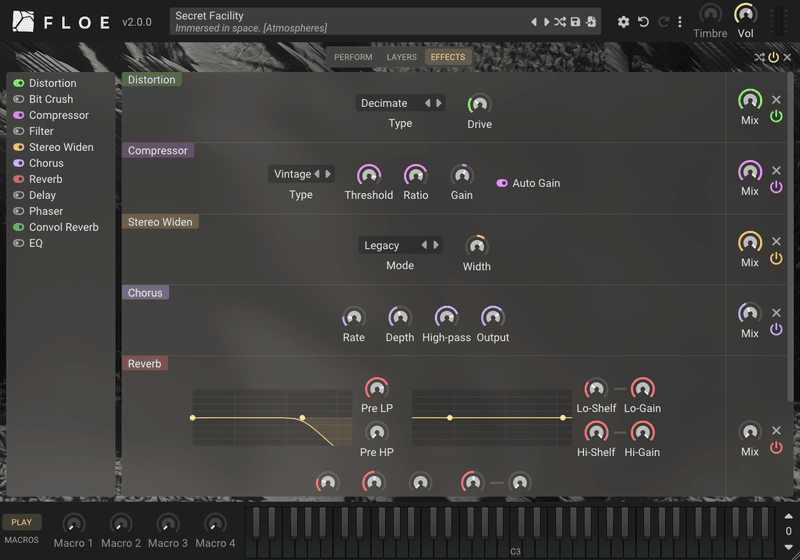Load a random preset via shuffle icon
Viewport: 800px width, 560px height.
point(560,22)
